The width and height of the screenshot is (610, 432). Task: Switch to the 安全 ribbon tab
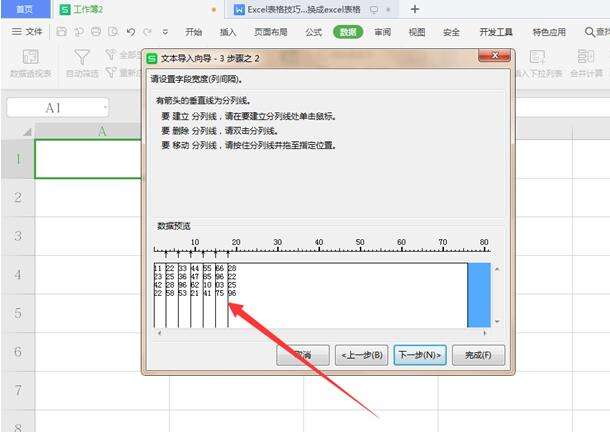point(451,32)
